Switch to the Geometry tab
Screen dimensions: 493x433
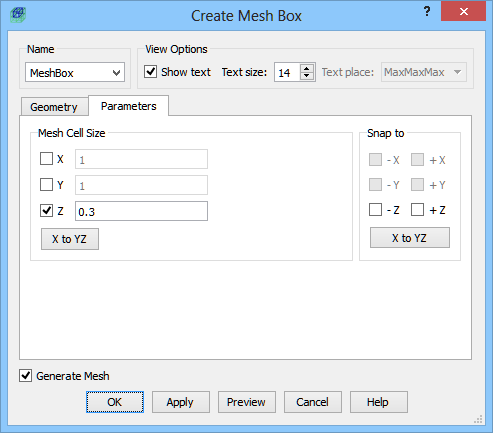pos(54,107)
